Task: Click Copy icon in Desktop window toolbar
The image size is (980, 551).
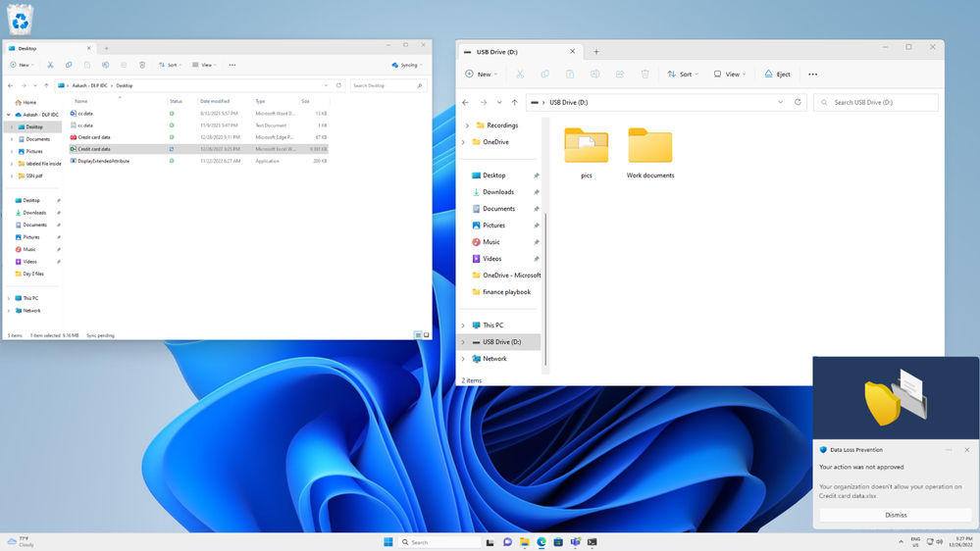Action: coord(69,65)
